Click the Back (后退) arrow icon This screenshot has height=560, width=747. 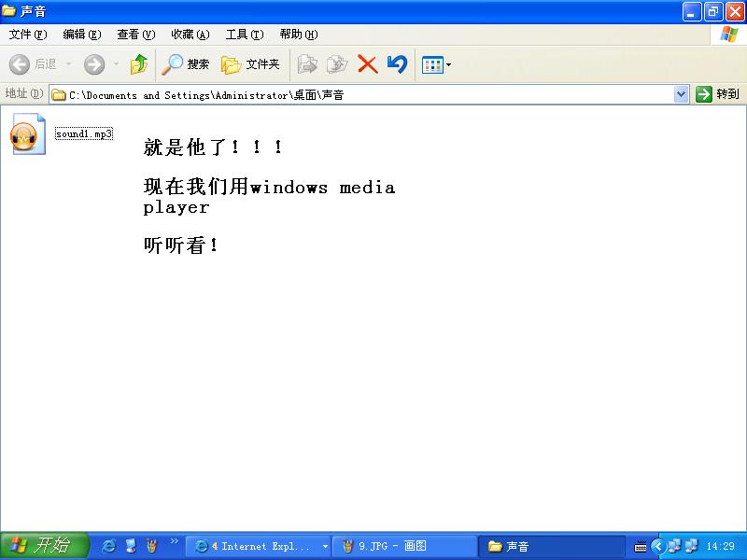click(20, 64)
